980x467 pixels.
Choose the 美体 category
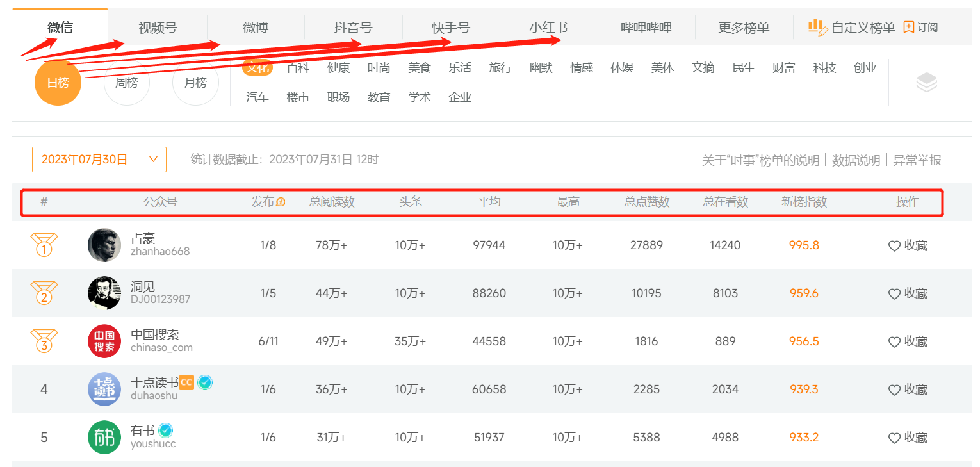tap(663, 67)
